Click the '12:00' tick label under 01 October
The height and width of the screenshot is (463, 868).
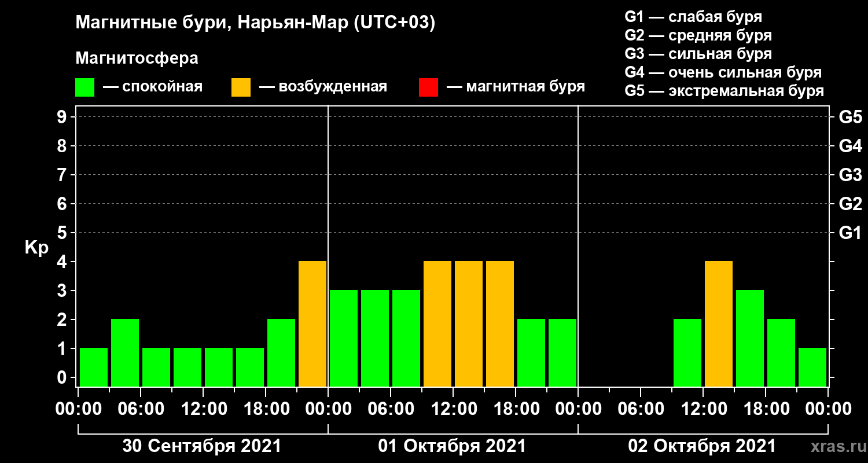pos(453,409)
